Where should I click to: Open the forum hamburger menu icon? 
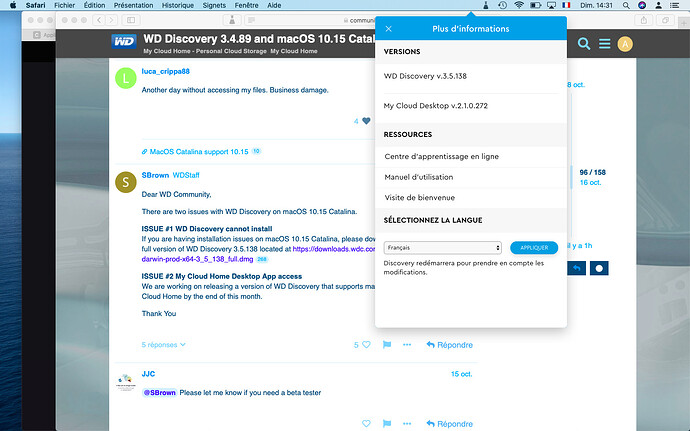[x=604, y=44]
